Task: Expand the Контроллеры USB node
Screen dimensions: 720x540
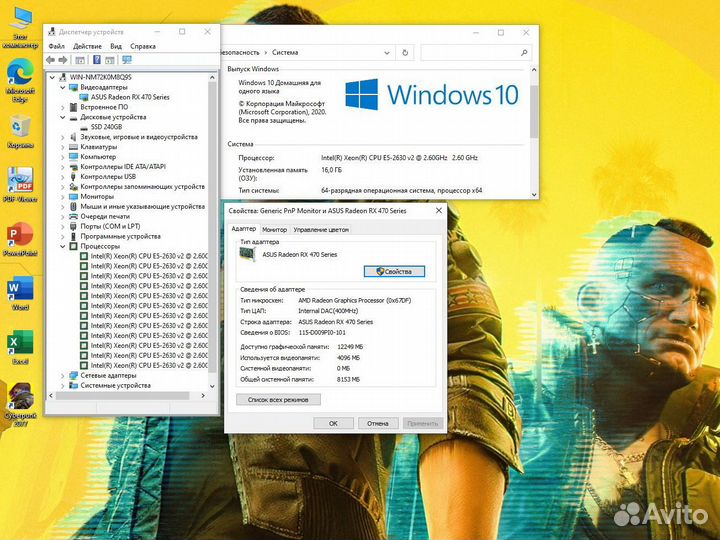Action: click(62, 176)
